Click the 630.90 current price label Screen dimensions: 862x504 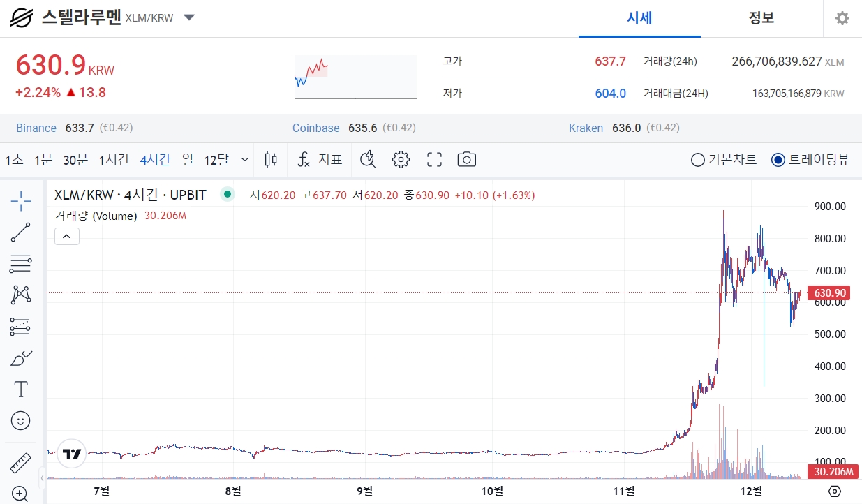(828, 293)
